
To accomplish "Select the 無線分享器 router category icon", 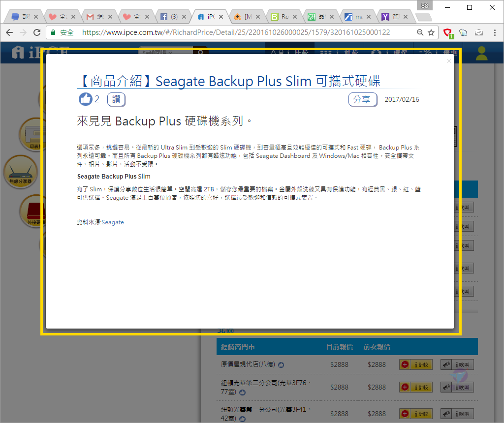I will 21,172.
